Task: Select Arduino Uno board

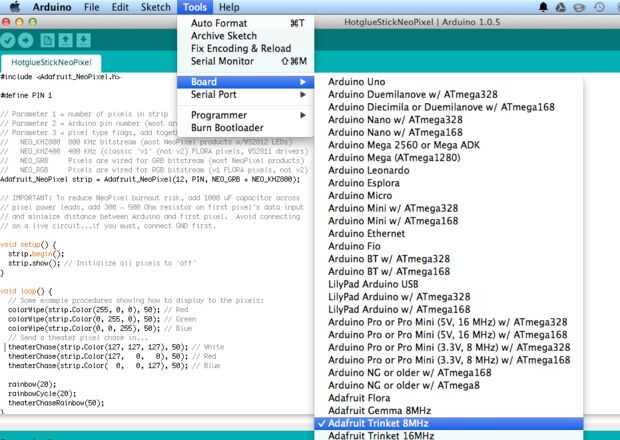Action: 449,82
